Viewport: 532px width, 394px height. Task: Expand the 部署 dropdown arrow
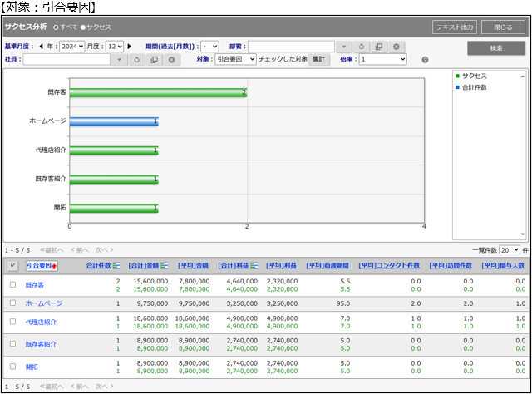point(343,47)
